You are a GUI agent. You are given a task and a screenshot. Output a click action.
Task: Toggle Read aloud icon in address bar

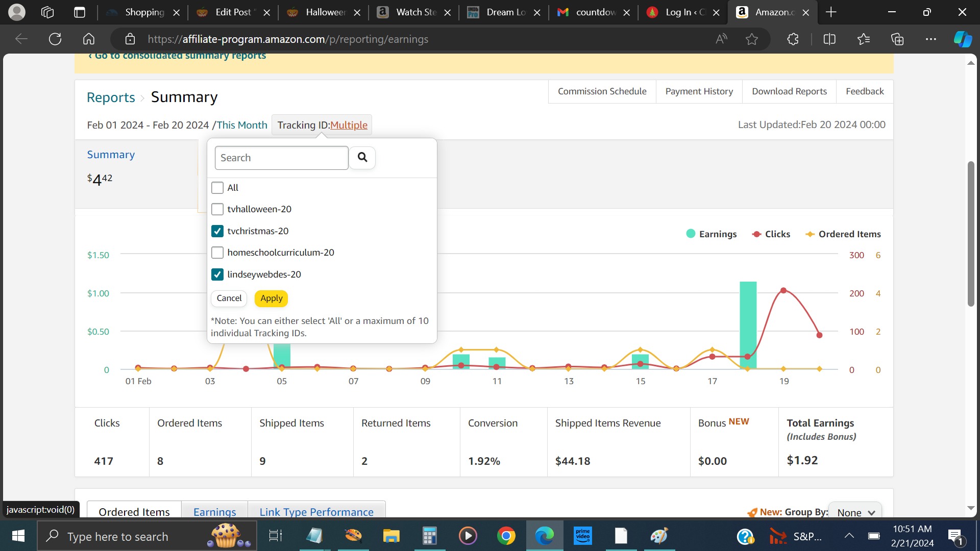(x=721, y=39)
